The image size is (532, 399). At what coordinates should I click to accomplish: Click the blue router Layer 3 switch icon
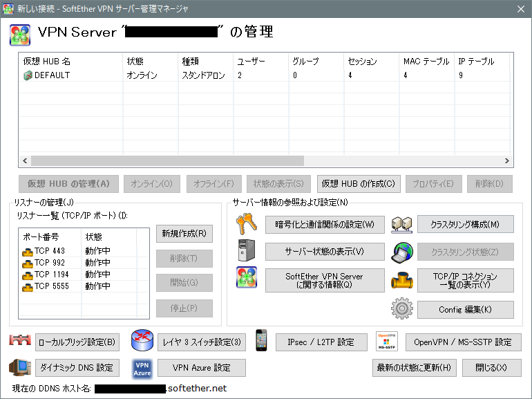[142, 340]
